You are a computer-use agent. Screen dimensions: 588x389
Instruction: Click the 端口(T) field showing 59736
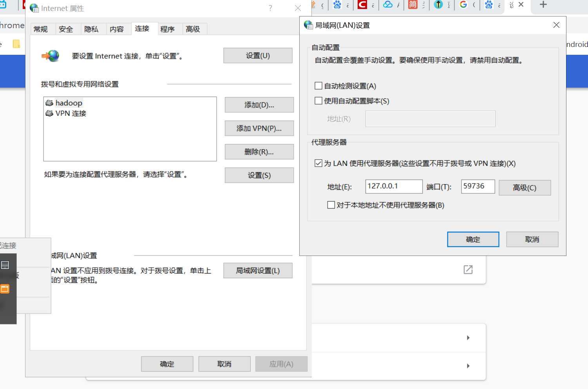[478, 186]
